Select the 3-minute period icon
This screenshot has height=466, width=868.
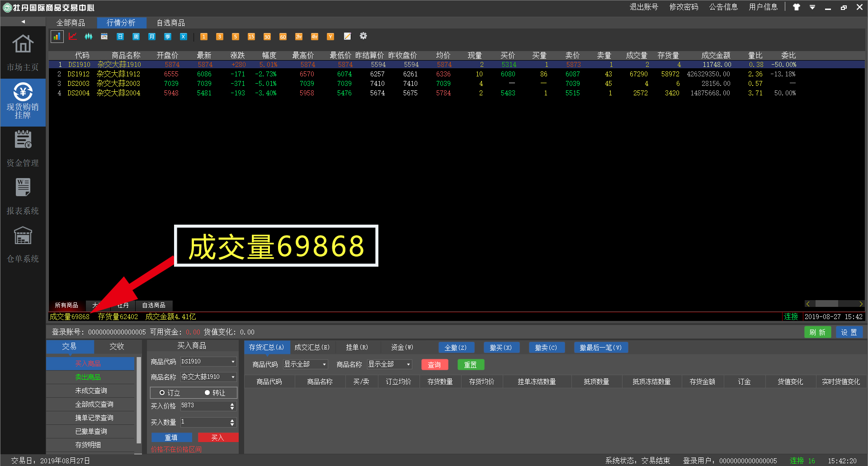coord(220,37)
